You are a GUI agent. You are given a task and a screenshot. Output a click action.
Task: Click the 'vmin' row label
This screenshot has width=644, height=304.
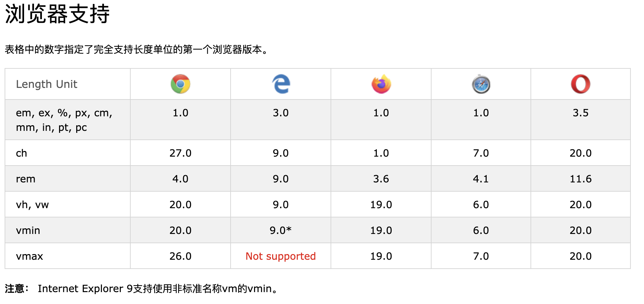(x=28, y=230)
